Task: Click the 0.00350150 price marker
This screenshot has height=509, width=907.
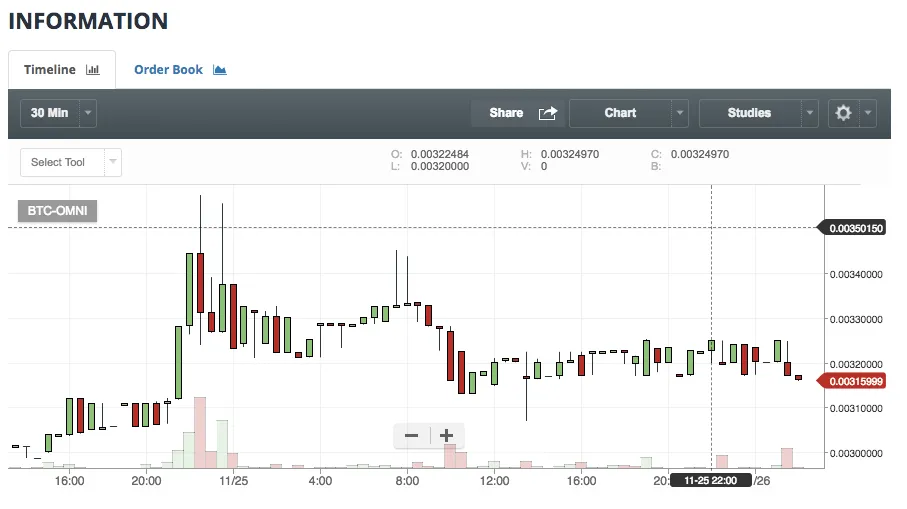Action: click(851, 228)
